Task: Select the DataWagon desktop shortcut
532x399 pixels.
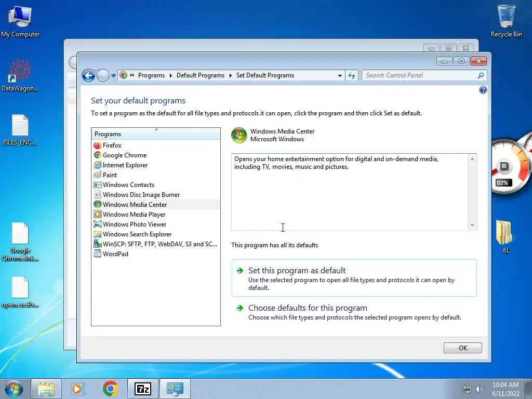Action: pyautogui.click(x=20, y=75)
